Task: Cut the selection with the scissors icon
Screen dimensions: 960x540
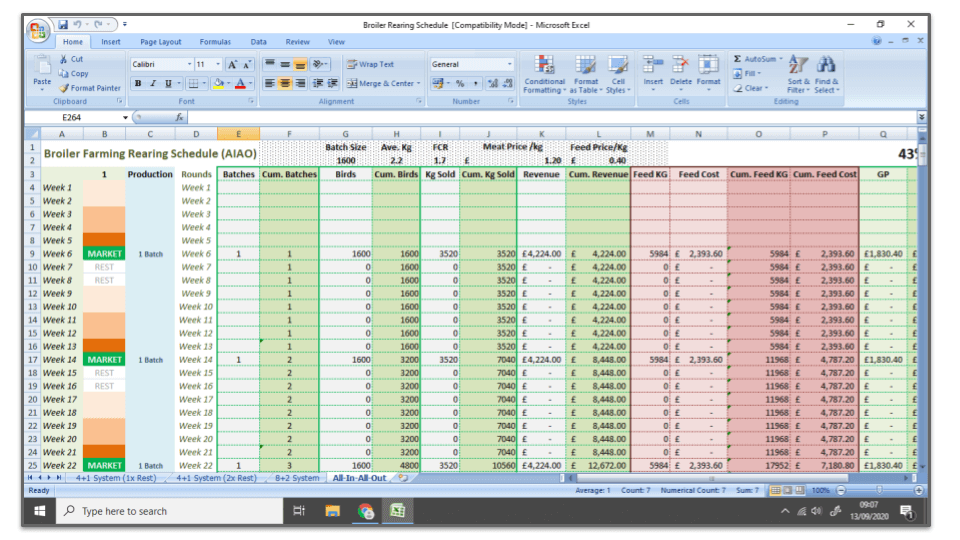Action: point(64,59)
